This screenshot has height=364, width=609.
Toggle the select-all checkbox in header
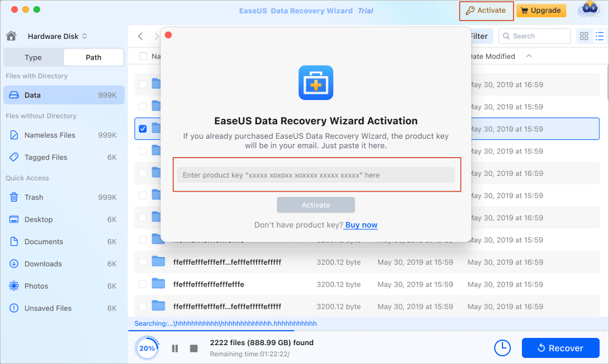pyautogui.click(x=143, y=56)
